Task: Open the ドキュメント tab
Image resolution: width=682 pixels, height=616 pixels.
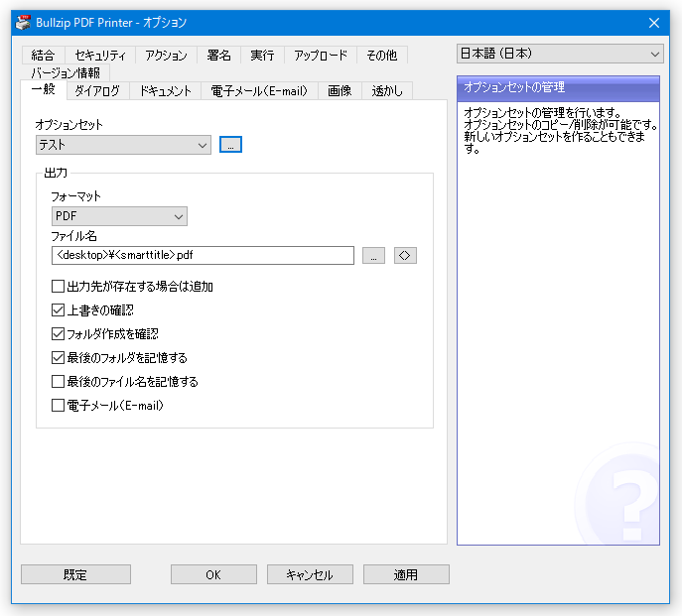Action: coord(165,91)
